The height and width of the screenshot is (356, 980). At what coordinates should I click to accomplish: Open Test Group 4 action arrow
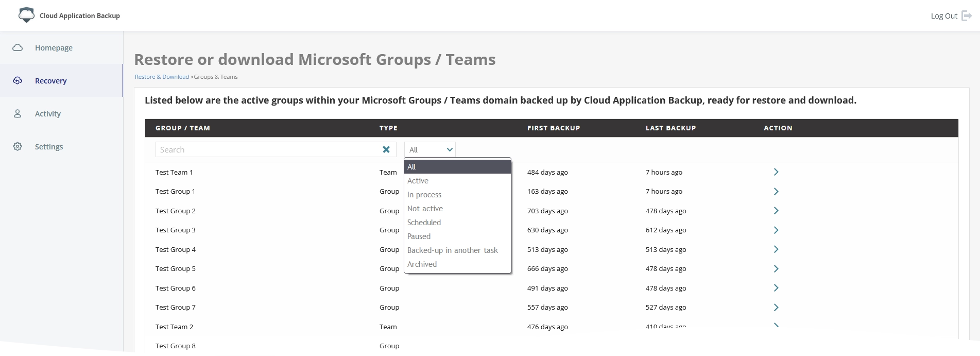tap(776, 249)
